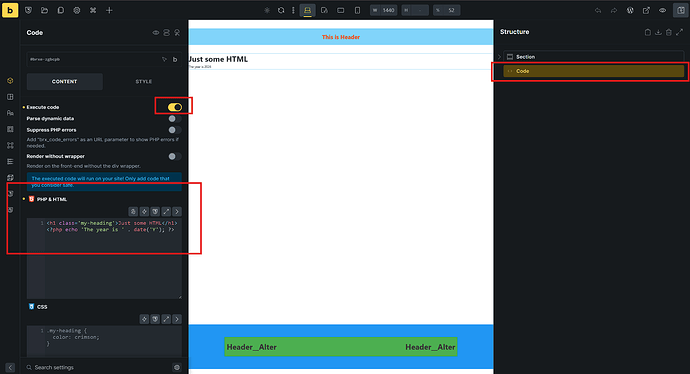Click the sparkle icon above CSS editor
690x374 pixels.
point(144,319)
